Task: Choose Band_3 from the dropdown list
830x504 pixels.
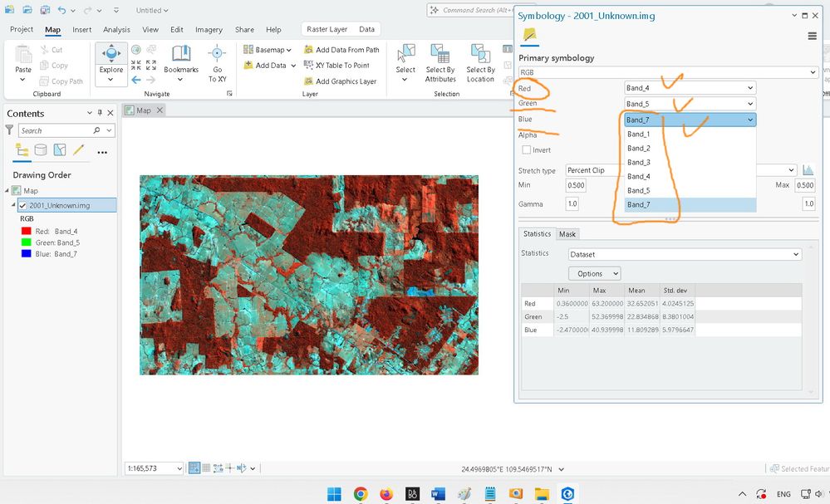Action: click(x=639, y=162)
